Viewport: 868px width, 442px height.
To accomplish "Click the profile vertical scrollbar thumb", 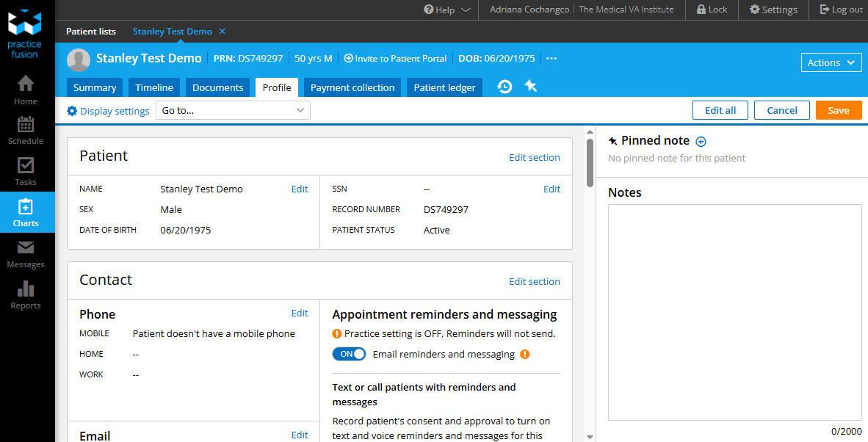I will pos(590,163).
